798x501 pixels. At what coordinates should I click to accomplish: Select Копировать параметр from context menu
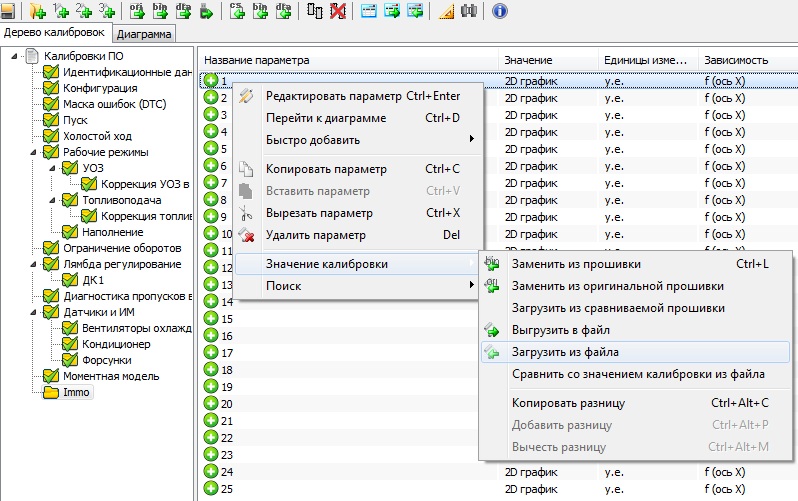click(x=318, y=169)
